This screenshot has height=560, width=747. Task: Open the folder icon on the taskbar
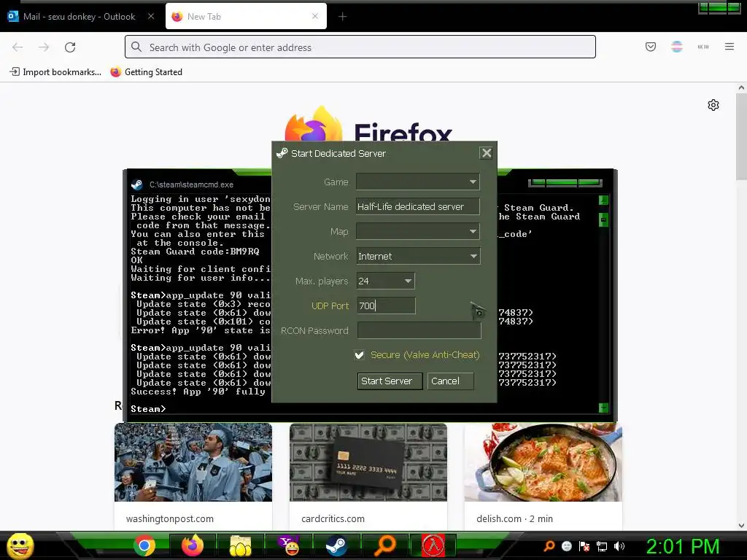tap(241, 545)
